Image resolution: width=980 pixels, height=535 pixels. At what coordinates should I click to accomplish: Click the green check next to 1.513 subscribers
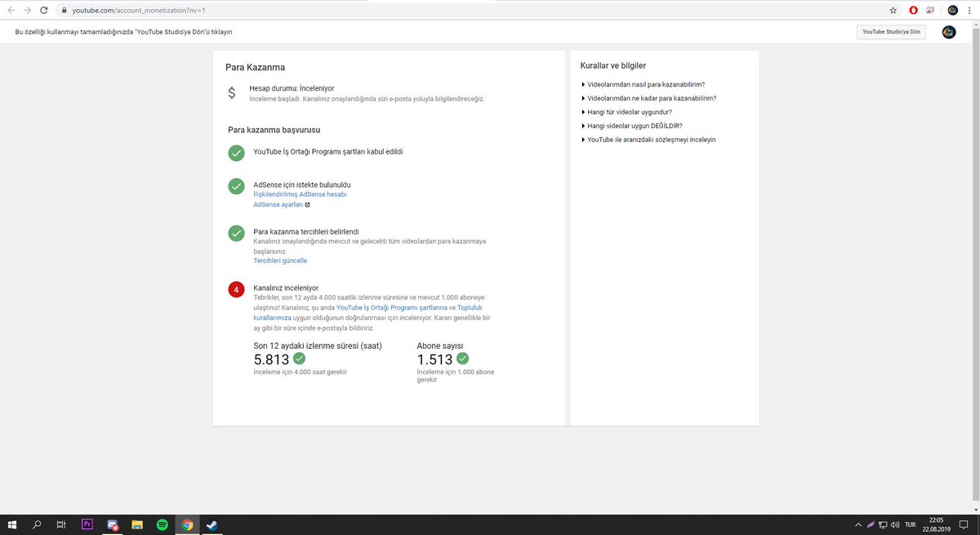pos(463,359)
